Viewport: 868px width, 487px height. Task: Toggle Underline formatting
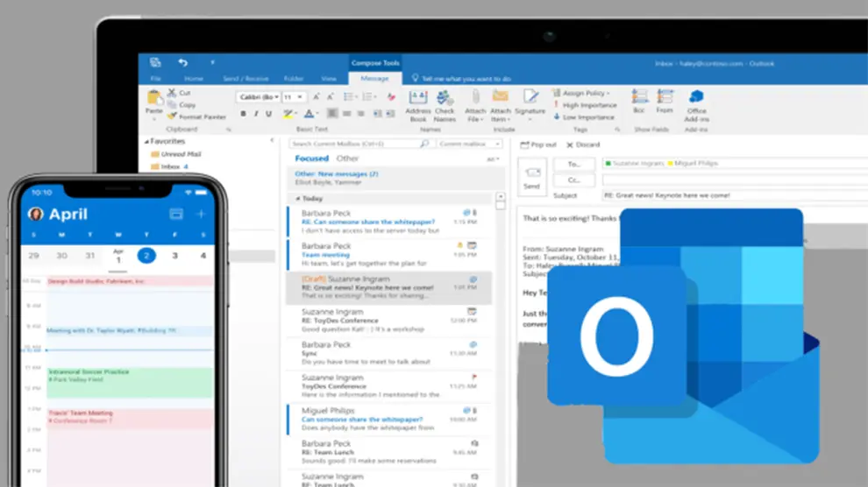click(268, 114)
